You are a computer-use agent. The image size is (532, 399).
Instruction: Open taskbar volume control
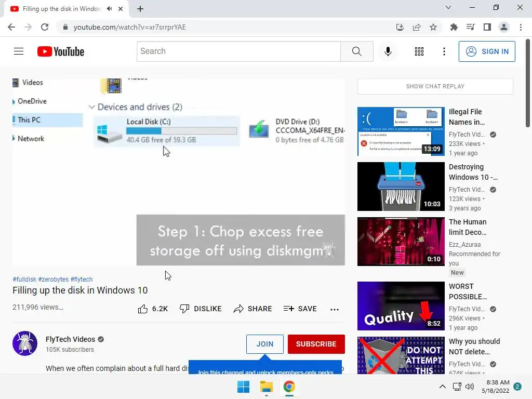(x=470, y=387)
